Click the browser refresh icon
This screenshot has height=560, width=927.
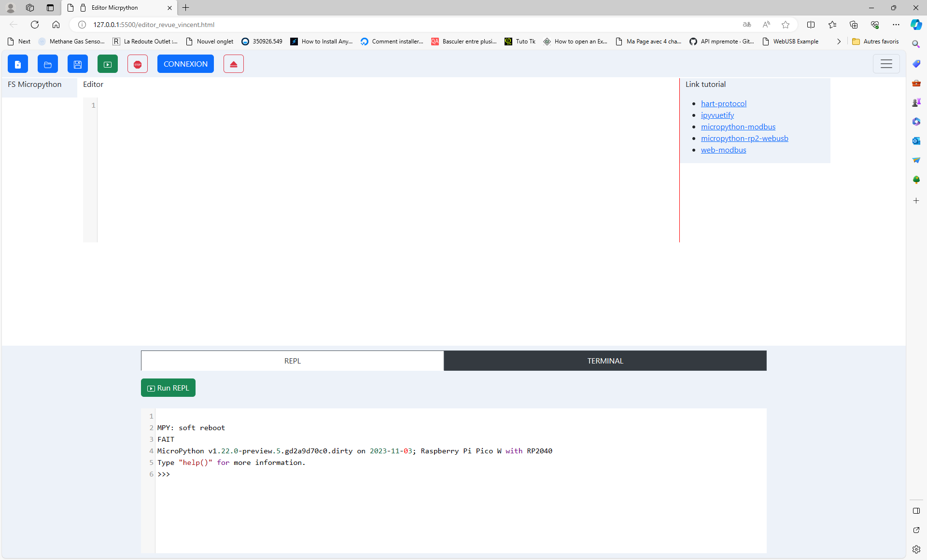[35, 25]
